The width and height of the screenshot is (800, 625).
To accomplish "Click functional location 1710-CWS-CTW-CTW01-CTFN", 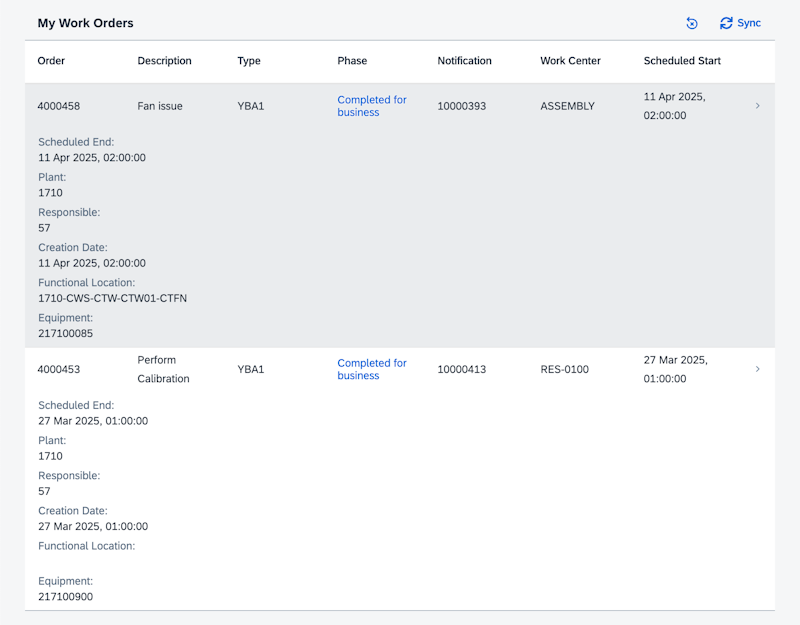I will click(x=112, y=298).
